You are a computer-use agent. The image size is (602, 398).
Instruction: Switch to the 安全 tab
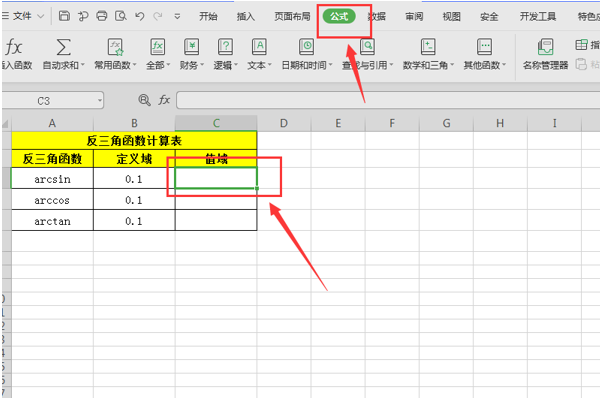click(489, 17)
